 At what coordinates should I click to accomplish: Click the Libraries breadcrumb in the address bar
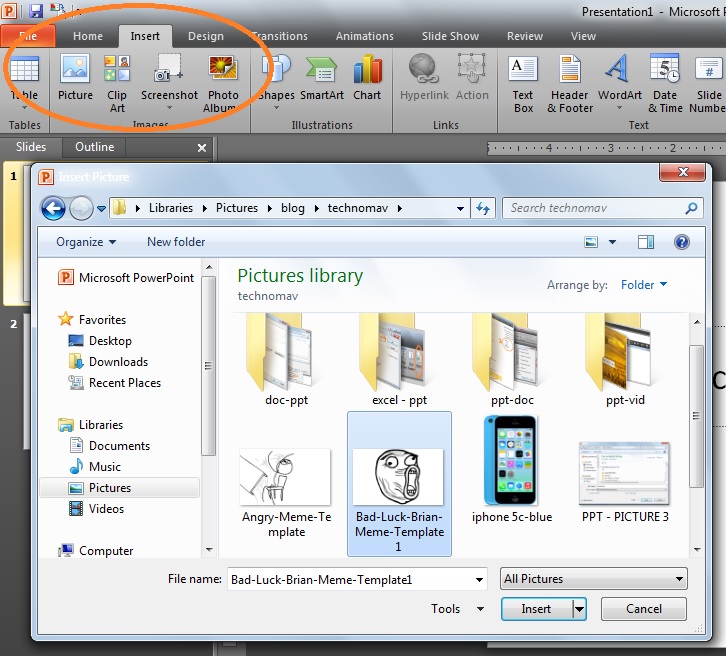(170, 208)
